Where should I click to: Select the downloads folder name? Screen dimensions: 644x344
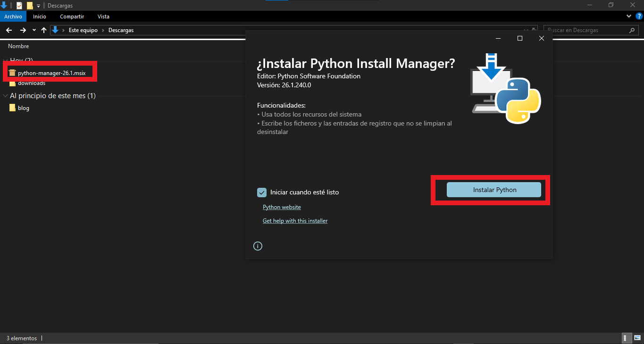click(x=32, y=84)
